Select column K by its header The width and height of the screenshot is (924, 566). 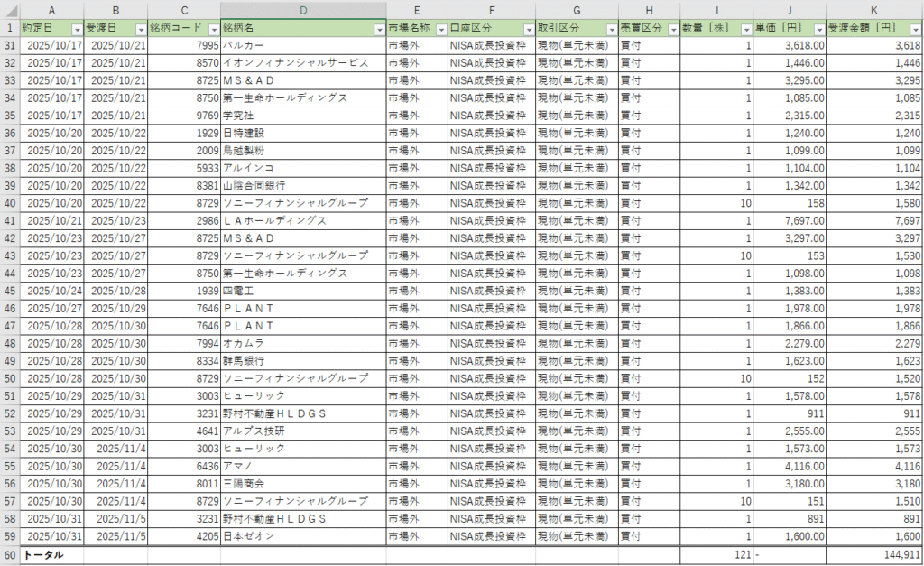point(873,10)
